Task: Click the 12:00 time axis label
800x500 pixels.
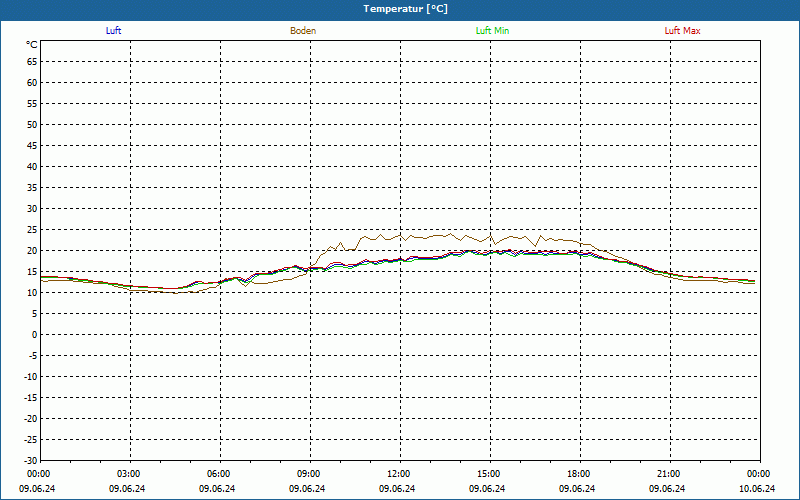Action: (x=399, y=474)
